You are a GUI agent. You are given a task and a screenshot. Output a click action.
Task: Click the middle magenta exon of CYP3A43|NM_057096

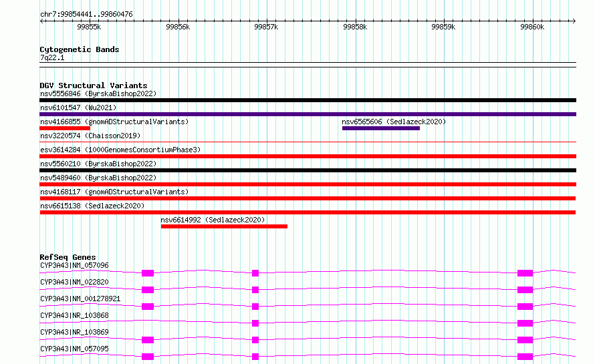[x=255, y=273]
